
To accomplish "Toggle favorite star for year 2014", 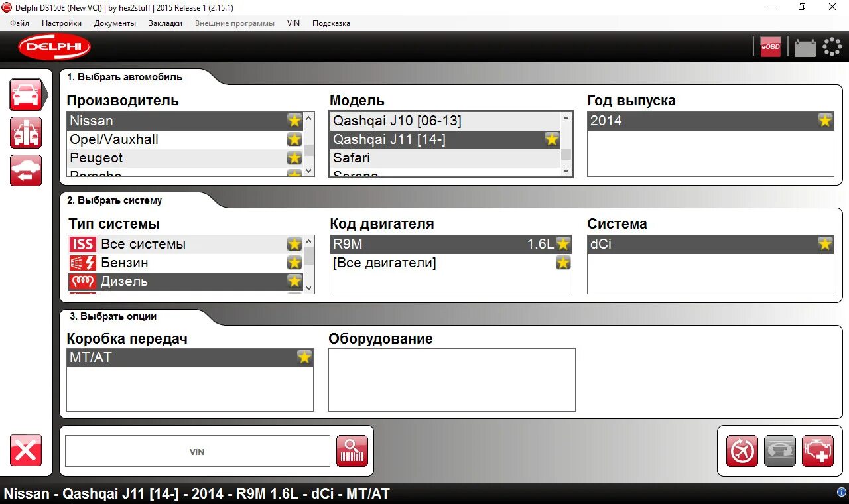I will 825,121.
